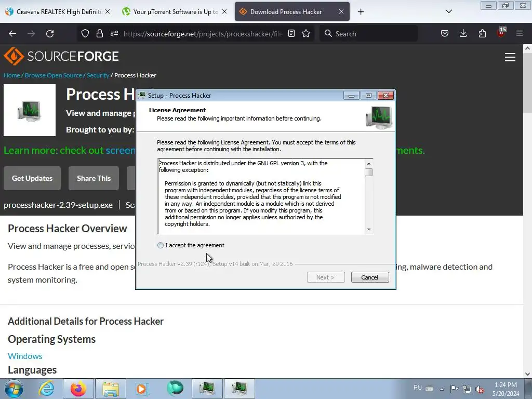The height and width of the screenshot is (399, 532).
Task: Click the SourceForge URL in the address bar
Action: tap(203, 34)
